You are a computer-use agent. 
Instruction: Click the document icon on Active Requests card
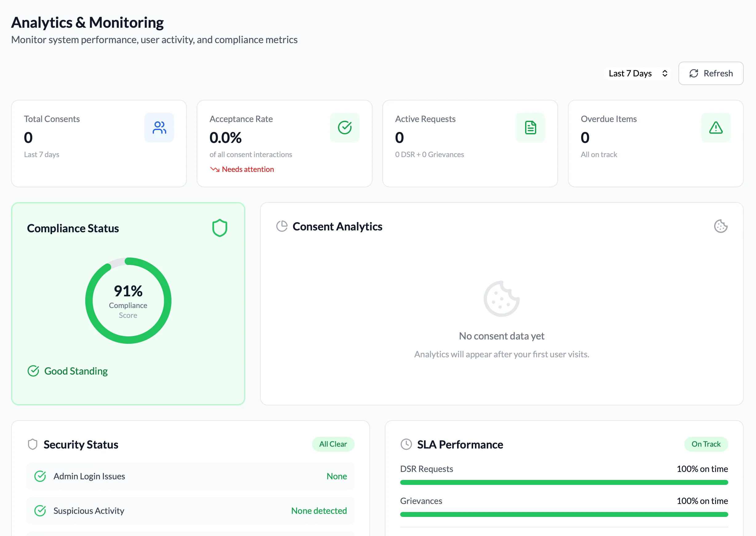530,127
